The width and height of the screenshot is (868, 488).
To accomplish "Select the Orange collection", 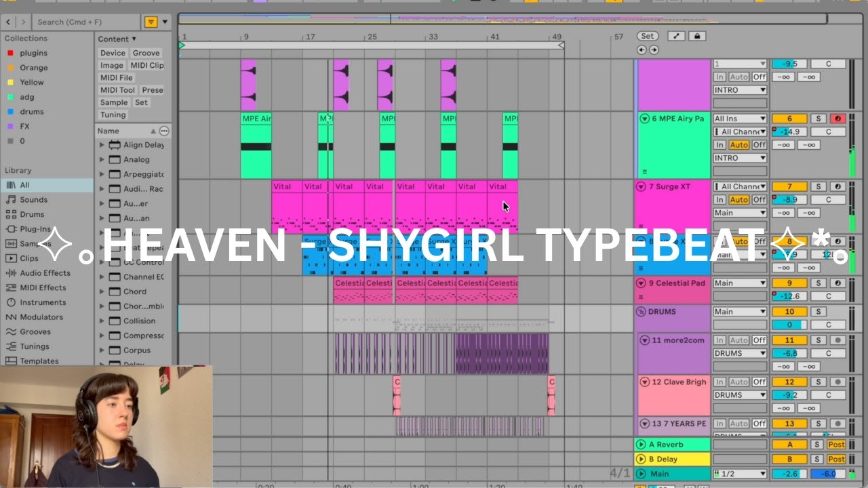I will click(x=33, y=68).
